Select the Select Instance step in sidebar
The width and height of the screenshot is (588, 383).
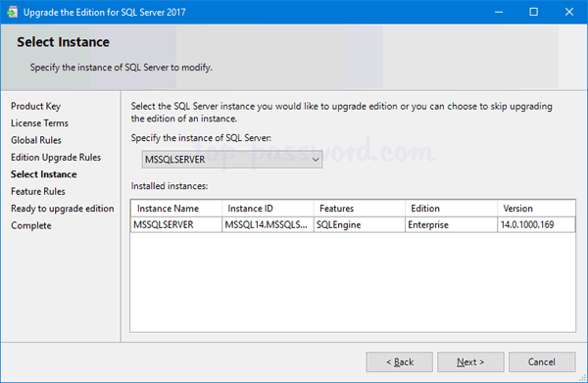click(44, 174)
